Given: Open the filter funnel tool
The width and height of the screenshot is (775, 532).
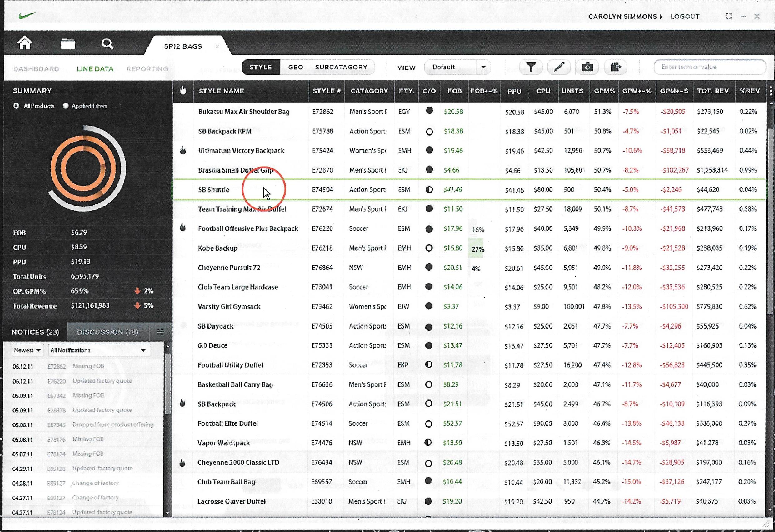Looking at the screenshot, I should tap(531, 67).
